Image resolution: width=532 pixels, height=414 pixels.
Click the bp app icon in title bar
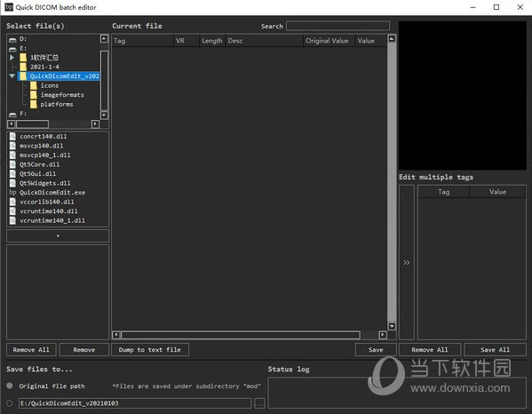point(9,7)
